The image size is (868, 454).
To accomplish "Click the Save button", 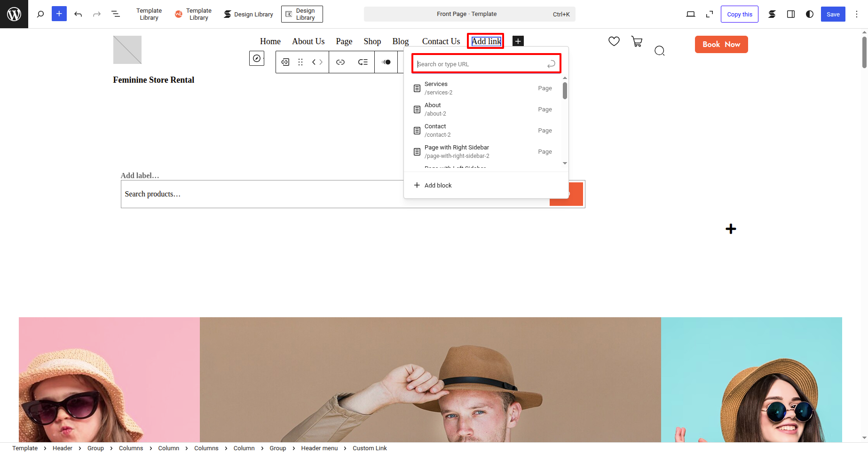I will click(833, 14).
